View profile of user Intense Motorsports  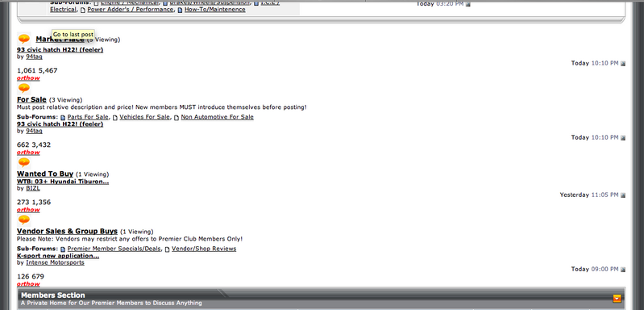[x=55, y=262]
